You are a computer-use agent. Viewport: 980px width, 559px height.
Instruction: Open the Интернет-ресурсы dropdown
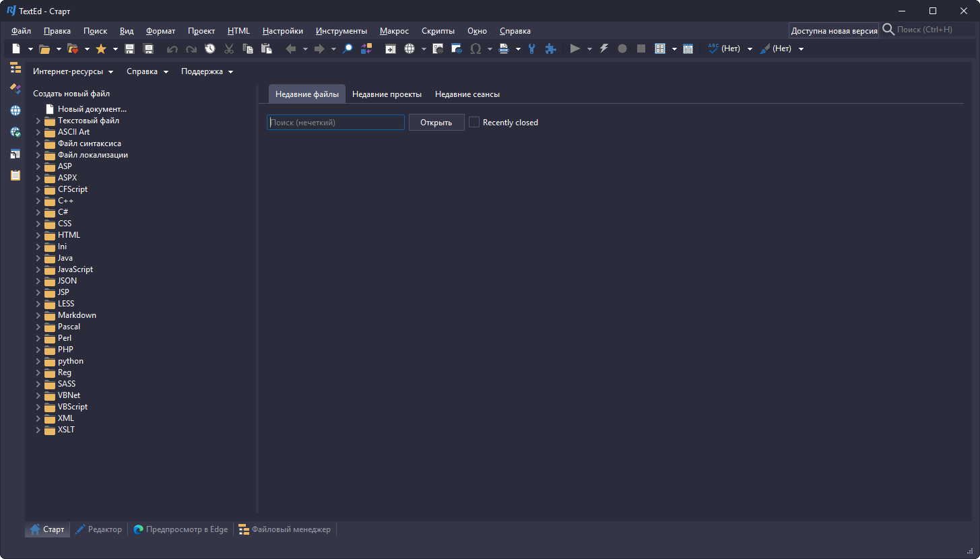[x=73, y=71]
